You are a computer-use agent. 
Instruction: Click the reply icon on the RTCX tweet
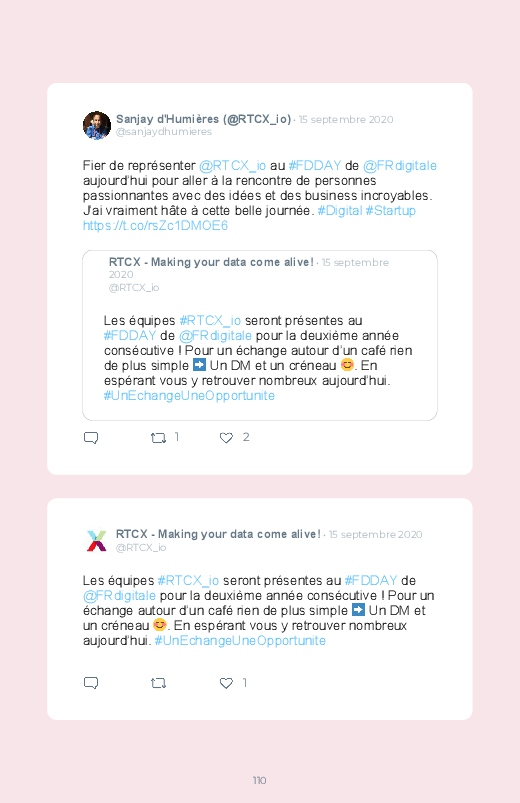click(x=91, y=683)
